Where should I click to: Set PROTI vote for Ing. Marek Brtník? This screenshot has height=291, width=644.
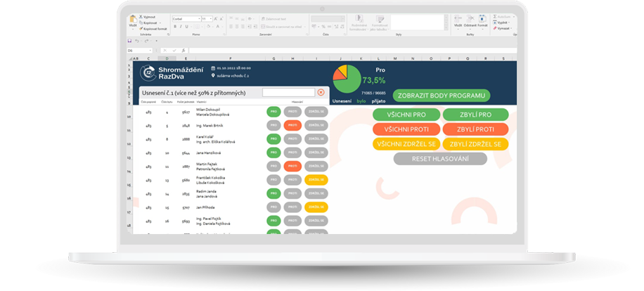point(292,125)
